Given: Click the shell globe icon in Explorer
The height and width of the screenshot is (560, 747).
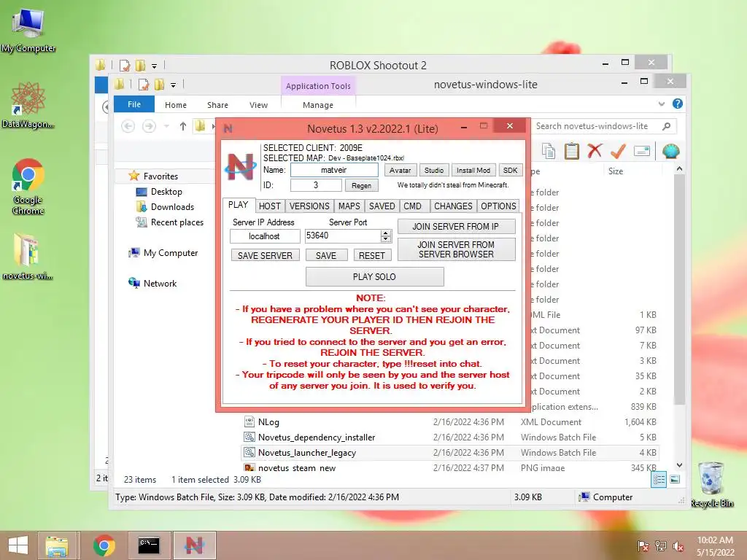Looking at the screenshot, I should point(671,152).
